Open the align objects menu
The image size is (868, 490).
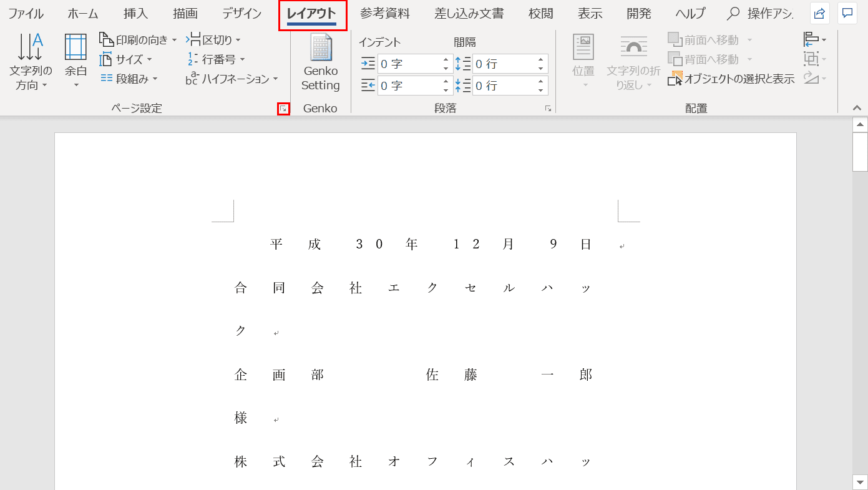pyautogui.click(x=814, y=40)
